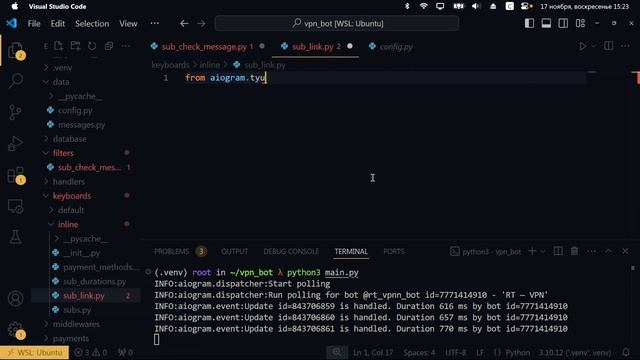Image resolution: width=640 pixels, height=360 pixels.
Task: Click the Ln 1, Col 17 status
Action: pyautogui.click(x=373, y=352)
